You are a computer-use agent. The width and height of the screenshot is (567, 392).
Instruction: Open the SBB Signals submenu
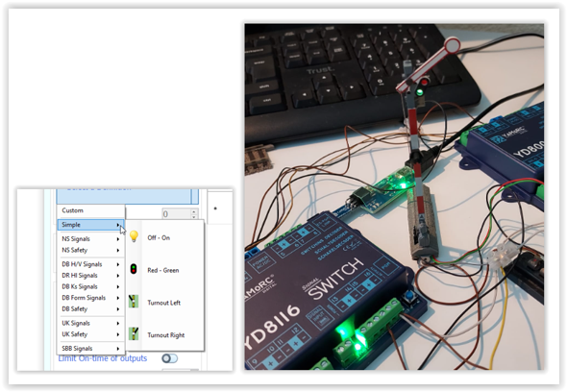(90, 348)
